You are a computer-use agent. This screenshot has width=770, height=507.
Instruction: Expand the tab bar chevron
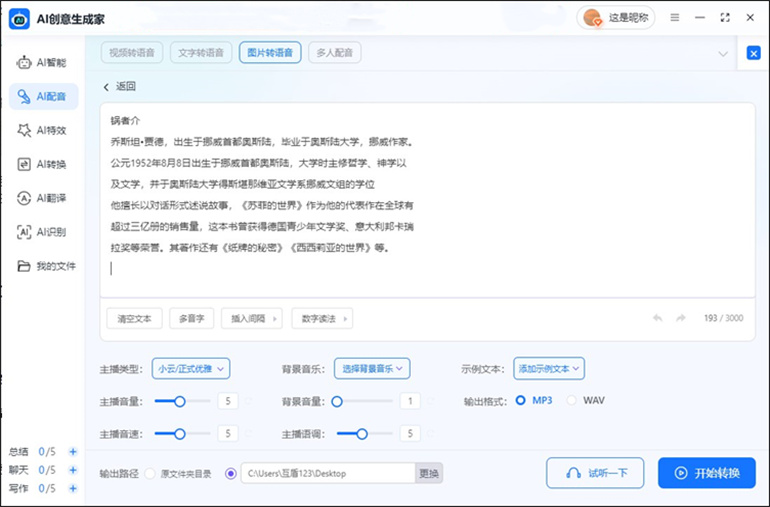pyautogui.click(x=723, y=54)
